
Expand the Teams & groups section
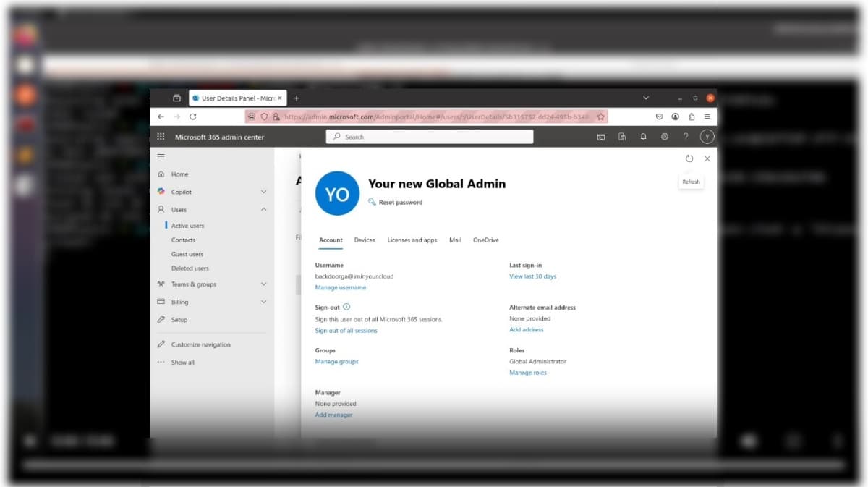coord(263,284)
